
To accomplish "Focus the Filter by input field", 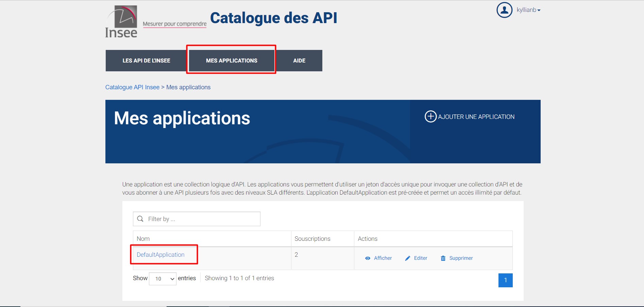I will [197, 219].
